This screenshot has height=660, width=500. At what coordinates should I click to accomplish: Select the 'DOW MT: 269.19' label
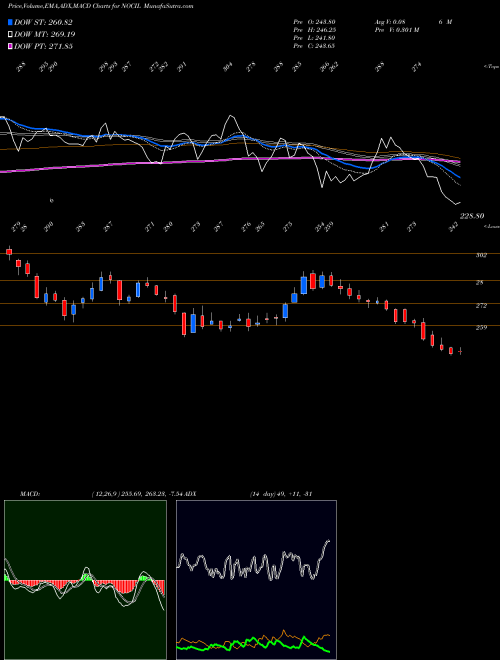(45, 34)
